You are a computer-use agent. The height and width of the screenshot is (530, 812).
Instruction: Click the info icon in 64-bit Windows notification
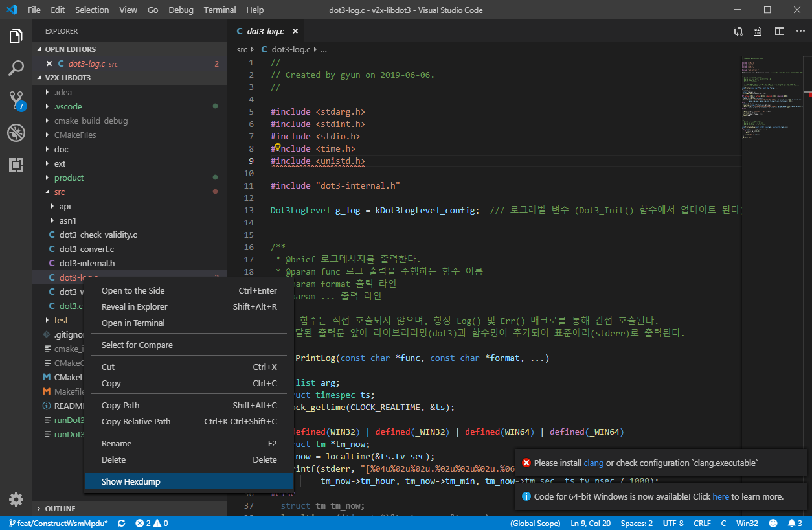pos(526,496)
